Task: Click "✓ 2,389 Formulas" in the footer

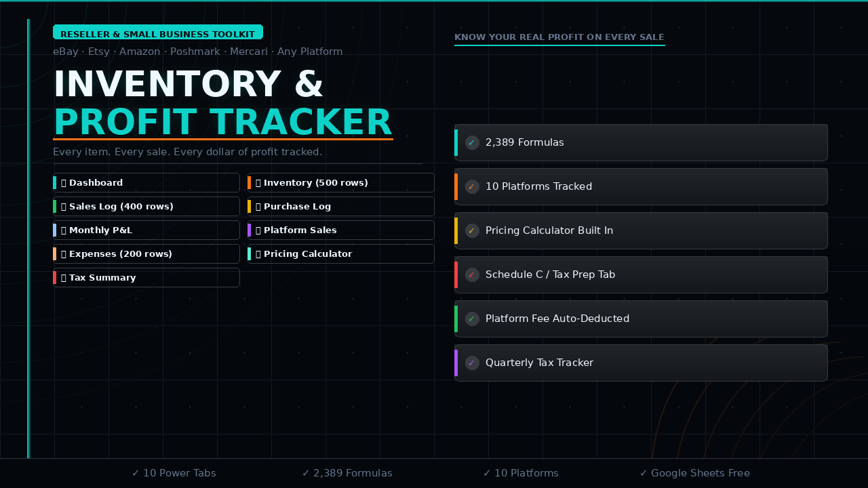Action: pyautogui.click(x=347, y=473)
